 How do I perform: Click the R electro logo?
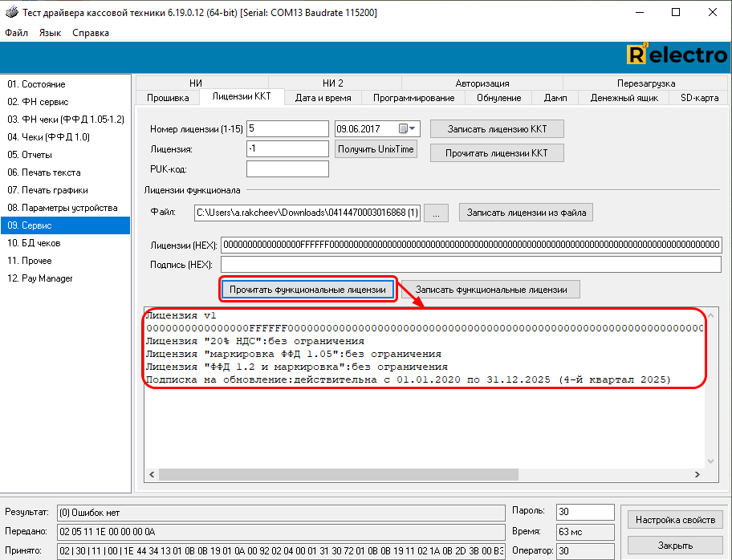(x=677, y=55)
